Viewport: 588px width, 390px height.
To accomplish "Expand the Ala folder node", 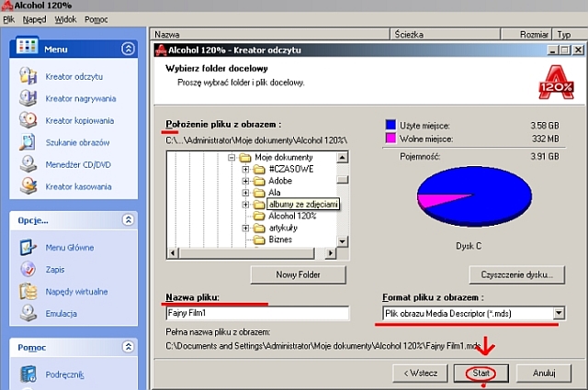I will pos(245,193).
